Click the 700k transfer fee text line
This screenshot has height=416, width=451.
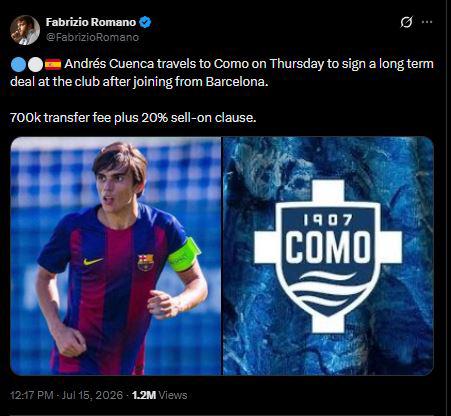(x=133, y=118)
